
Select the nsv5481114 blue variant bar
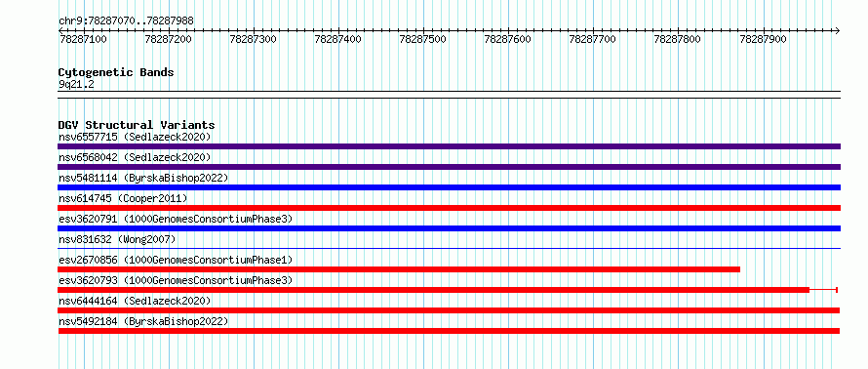click(x=449, y=187)
